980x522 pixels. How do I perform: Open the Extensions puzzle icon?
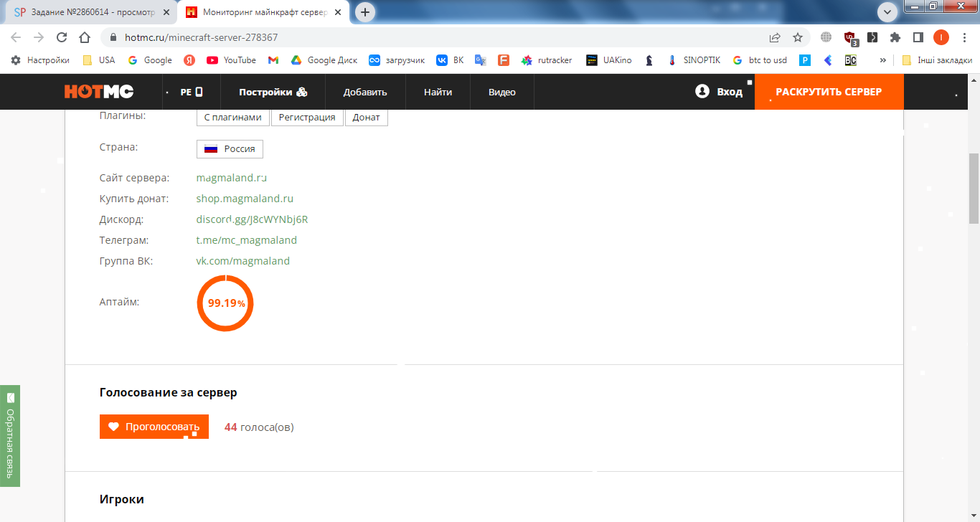coord(895,37)
